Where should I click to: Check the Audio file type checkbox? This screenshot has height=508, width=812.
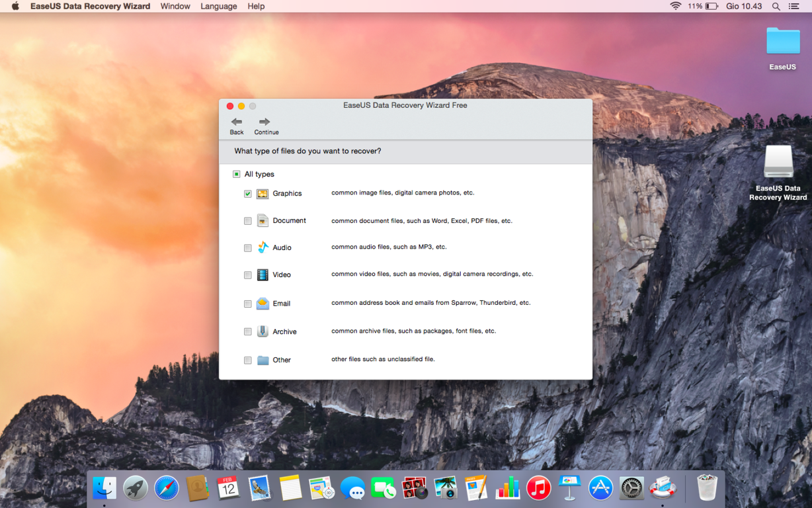click(x=247, y=248)
